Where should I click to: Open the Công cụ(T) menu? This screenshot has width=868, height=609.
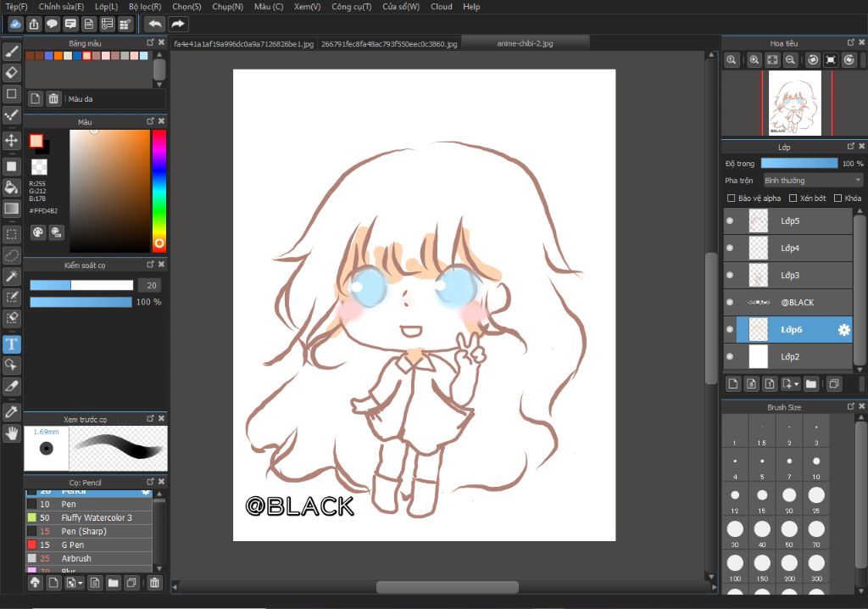pos(351,7)
